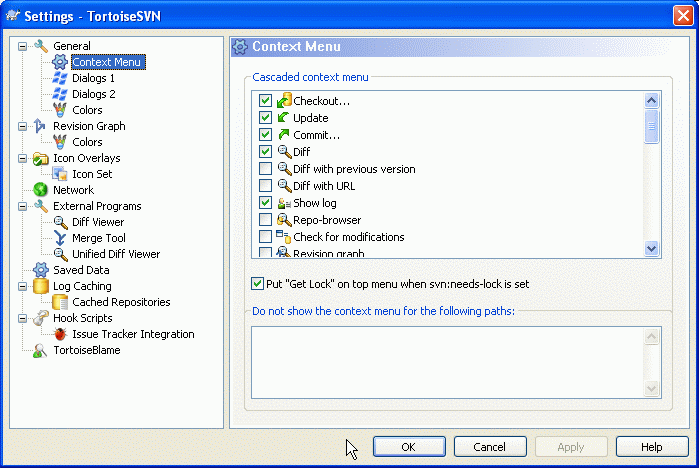Open the TortoiseBlame settings

[x=87, y=350]
